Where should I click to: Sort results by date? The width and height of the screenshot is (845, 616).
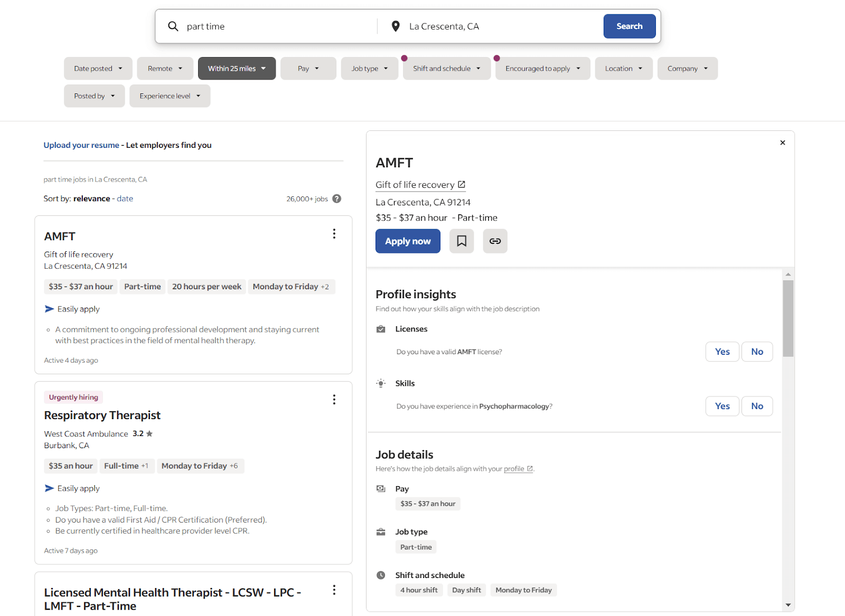(x=125, y=198)
